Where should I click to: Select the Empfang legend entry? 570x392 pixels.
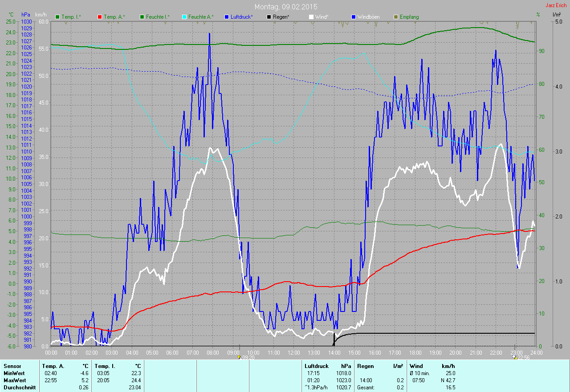coord(409,17)
